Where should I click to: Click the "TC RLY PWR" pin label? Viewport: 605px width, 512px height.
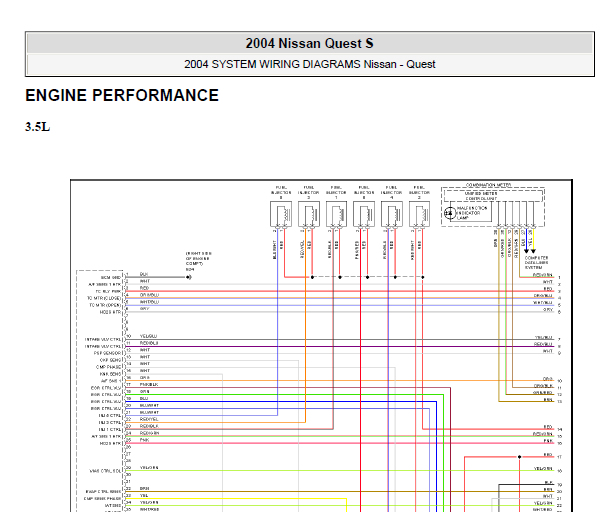(108, 291)
